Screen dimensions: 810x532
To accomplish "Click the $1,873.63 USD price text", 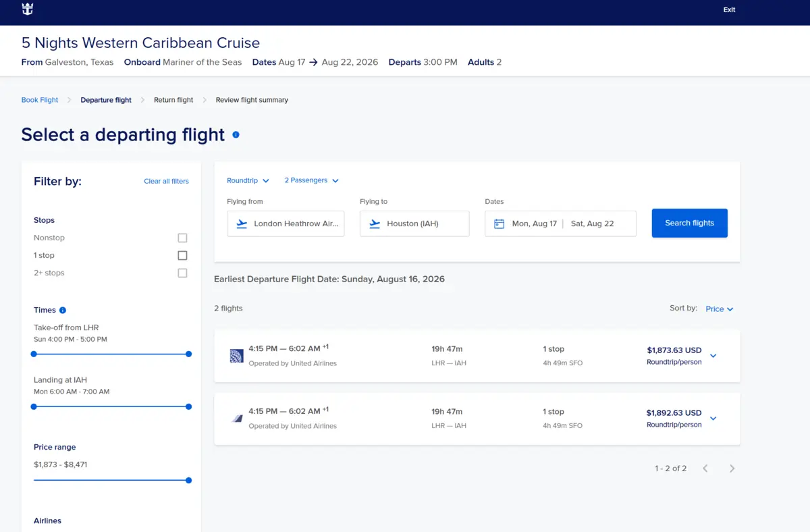I will [x=674, y=350].
